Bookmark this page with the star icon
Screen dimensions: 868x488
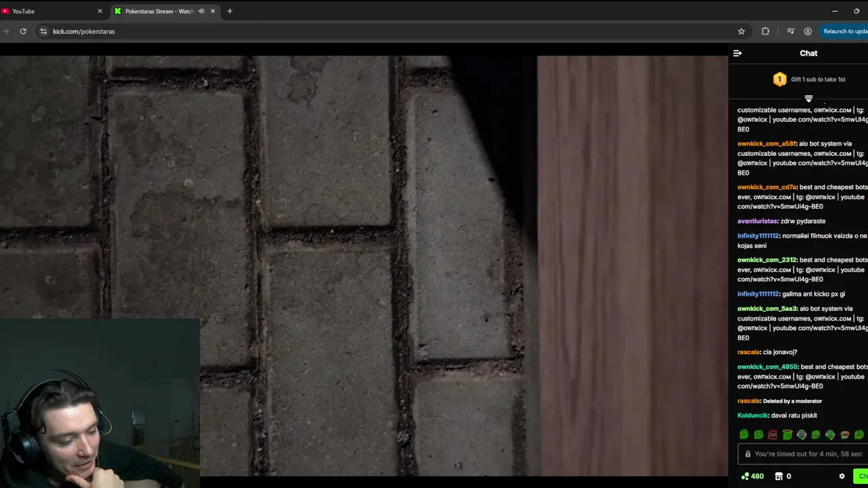coord(741,31)
